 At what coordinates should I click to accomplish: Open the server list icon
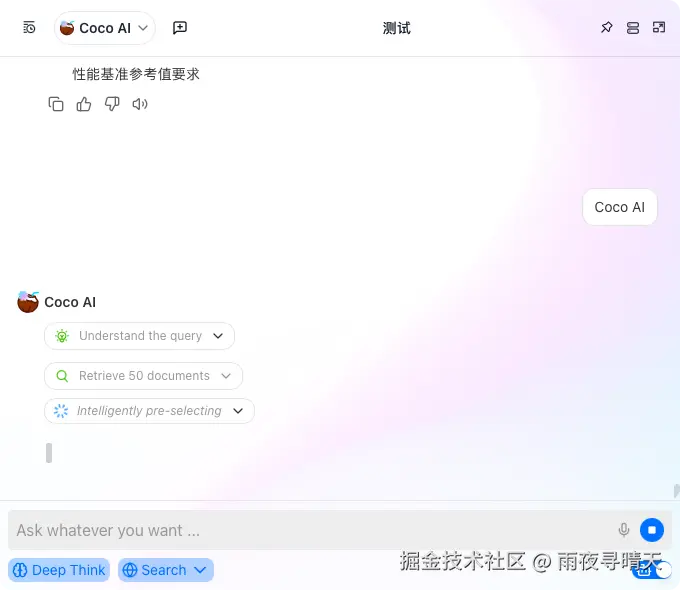[x=633, y=28]
